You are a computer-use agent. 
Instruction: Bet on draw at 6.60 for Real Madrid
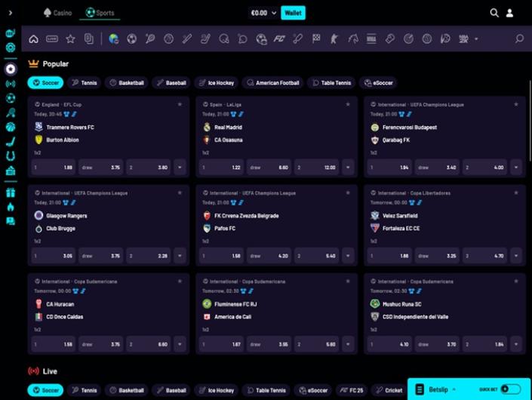(x=269, y=168)
